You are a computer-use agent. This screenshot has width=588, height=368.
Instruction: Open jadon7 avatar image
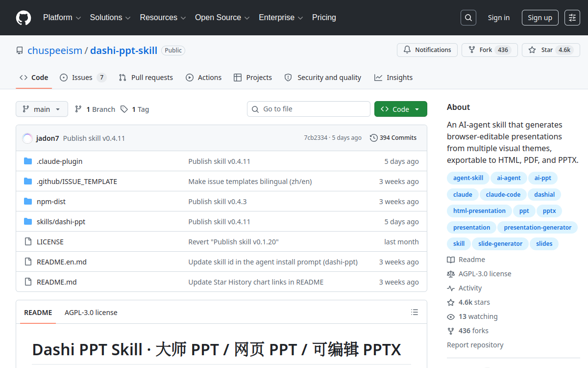(x=27, y=138)
